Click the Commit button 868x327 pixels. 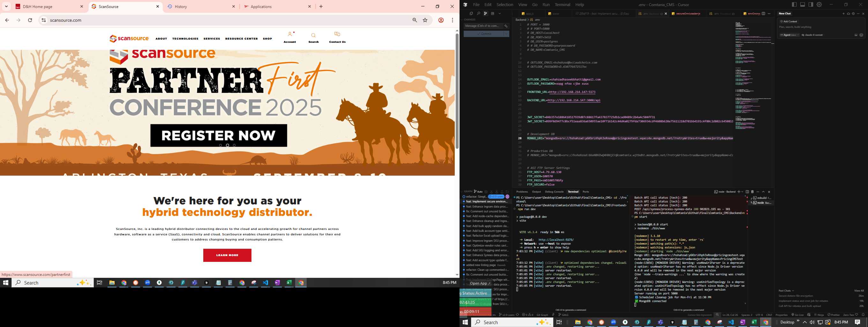coord(483,34)
